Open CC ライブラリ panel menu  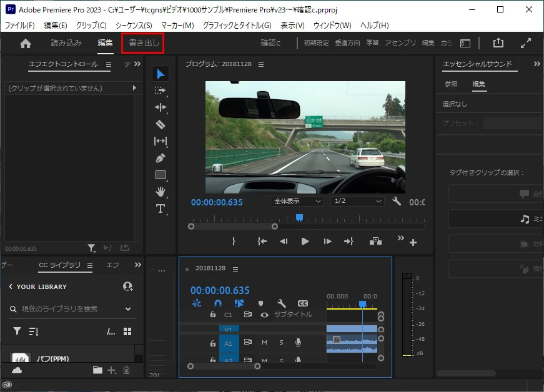[x=90, y=265]
